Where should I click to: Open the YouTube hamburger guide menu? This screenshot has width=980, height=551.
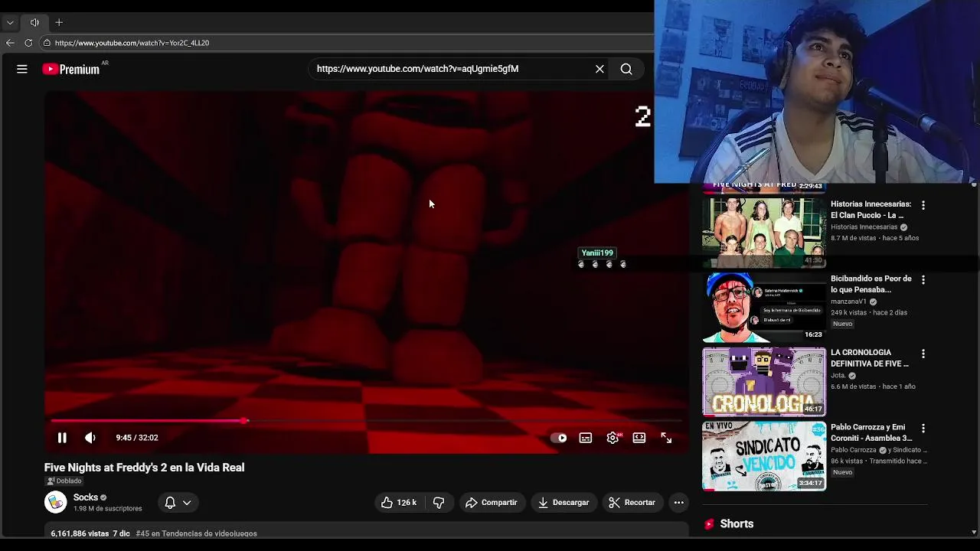click(x=22, y=69)
